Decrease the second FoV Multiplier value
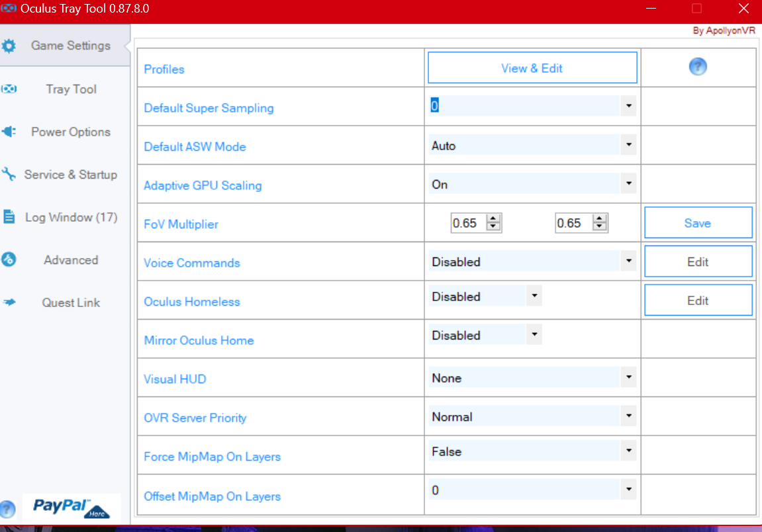Screen dimensions: 762x532 (600, 227)
